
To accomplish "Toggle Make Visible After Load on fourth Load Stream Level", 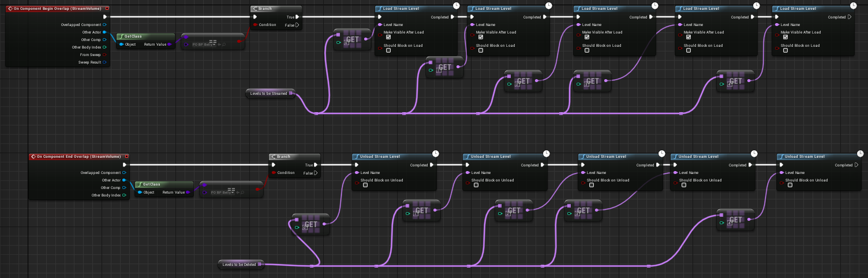I will [688, 38].
